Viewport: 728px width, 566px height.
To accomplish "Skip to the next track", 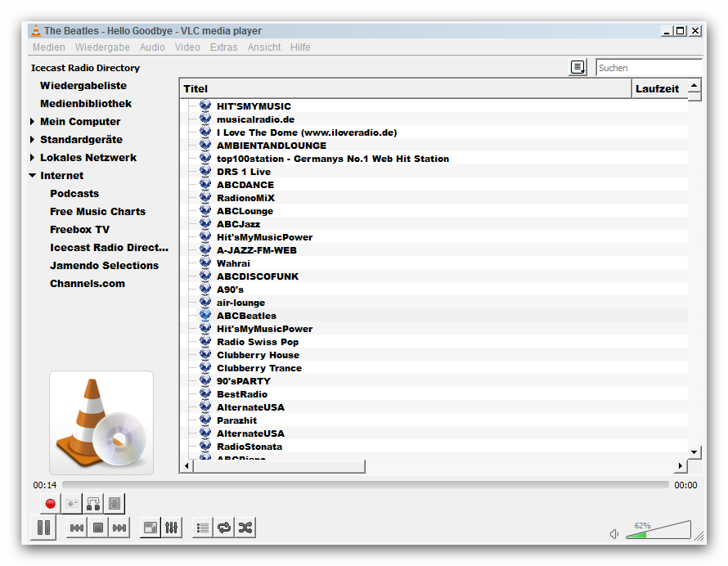I will (x=119, y=528).
